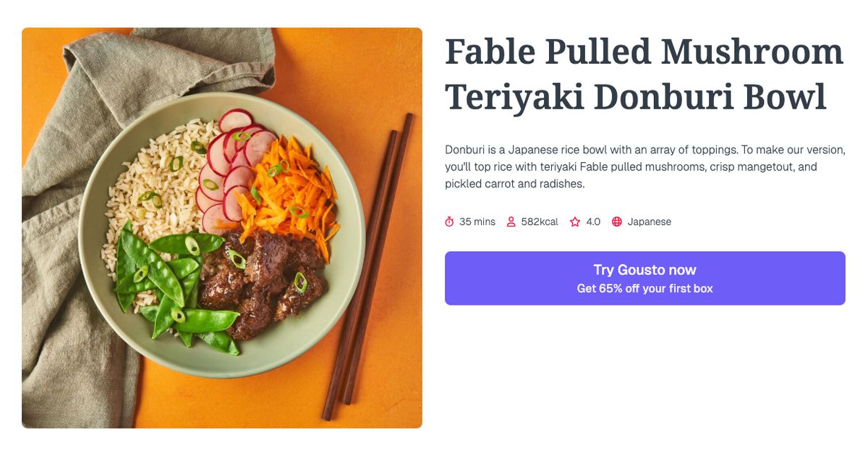Click the Japanese cuisine tag
The height and width of the screenshot is (456, 868).
point(650,221)
